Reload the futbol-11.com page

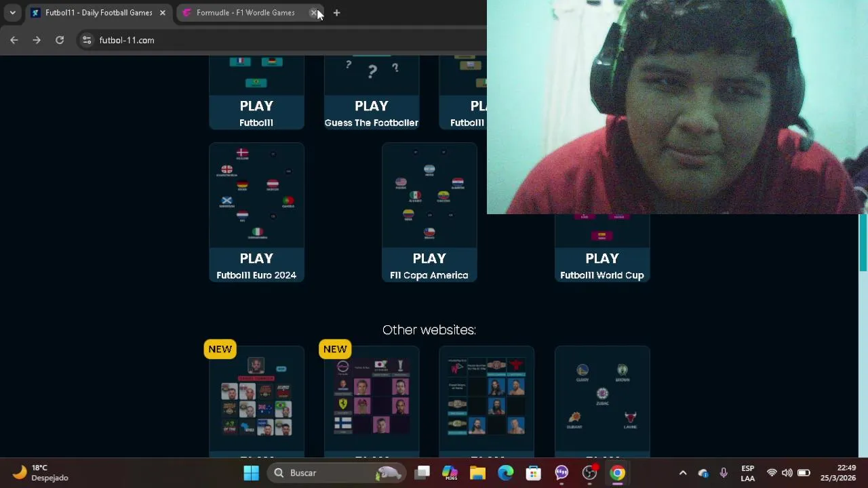[x=60, y=40]
